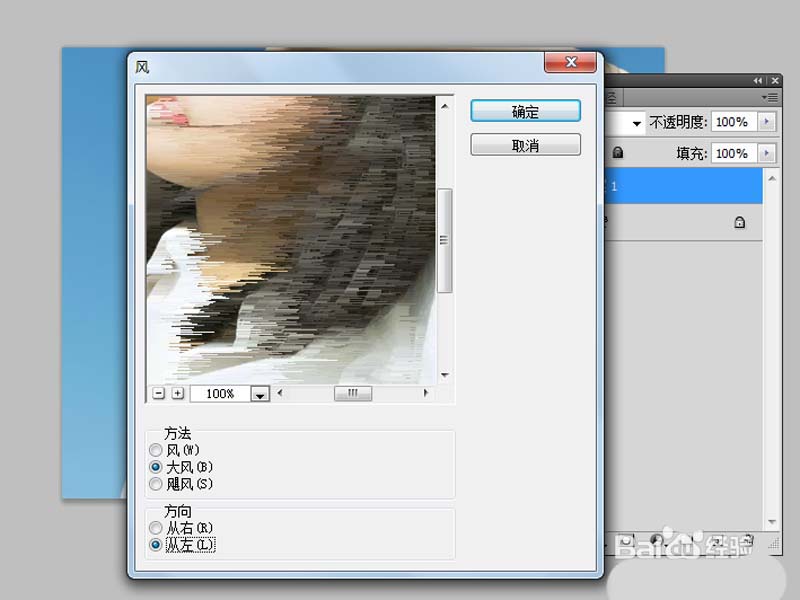
Task: Click the lock icon on the background layer
Action: point(740,223)
